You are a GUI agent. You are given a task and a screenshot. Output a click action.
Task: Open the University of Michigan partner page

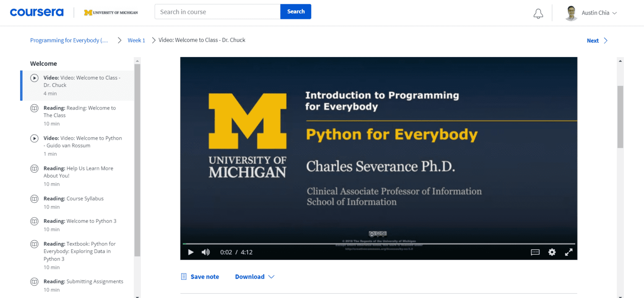click(x=111, y=12)
